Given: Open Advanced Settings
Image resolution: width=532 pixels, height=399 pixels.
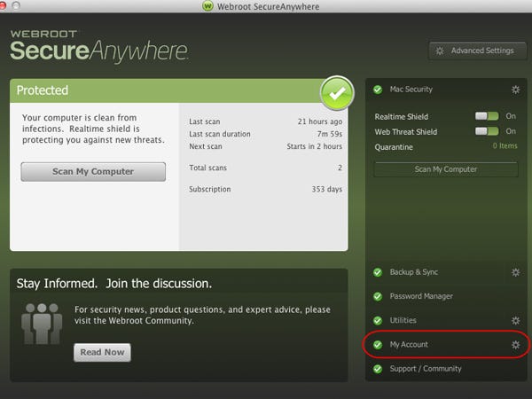Looking at the screenshot, I should (x=478, y=51).
